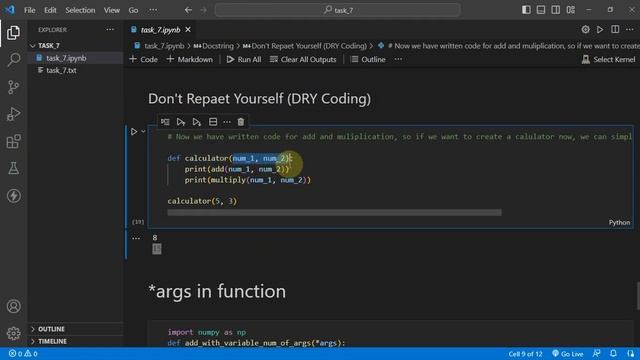640x360 pixels.
Task: Click Cell 9 of 12 status entry
Action: 525,353
